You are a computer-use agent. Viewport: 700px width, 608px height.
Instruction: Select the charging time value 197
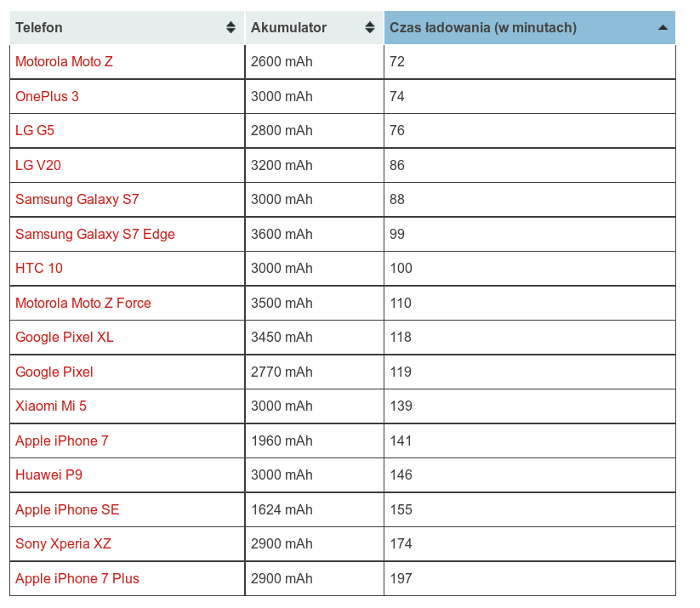pyautogui.click(x=401, y=578)
